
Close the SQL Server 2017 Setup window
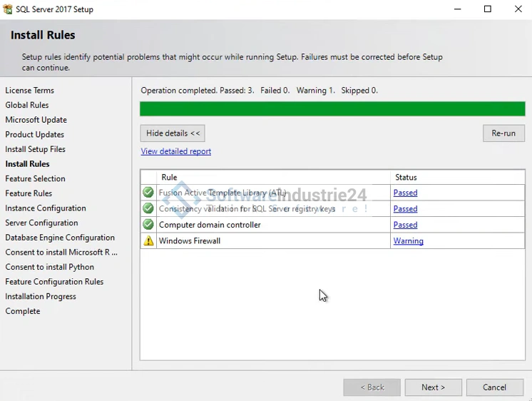coord(518,9)
